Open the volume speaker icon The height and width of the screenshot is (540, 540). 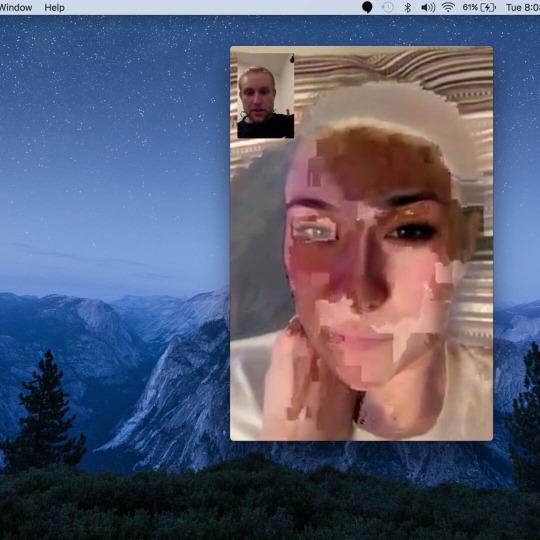click(428, 7)
